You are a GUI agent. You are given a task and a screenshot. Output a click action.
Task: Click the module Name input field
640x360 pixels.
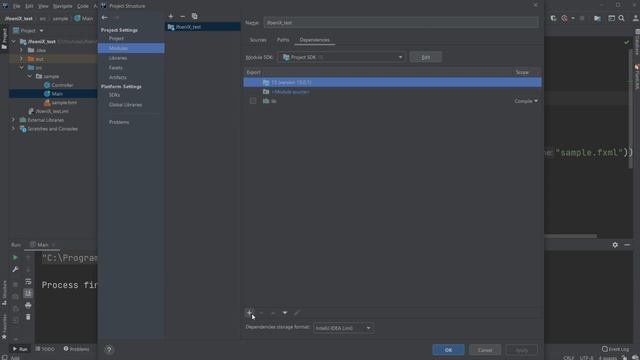click(x=401, y=22)
